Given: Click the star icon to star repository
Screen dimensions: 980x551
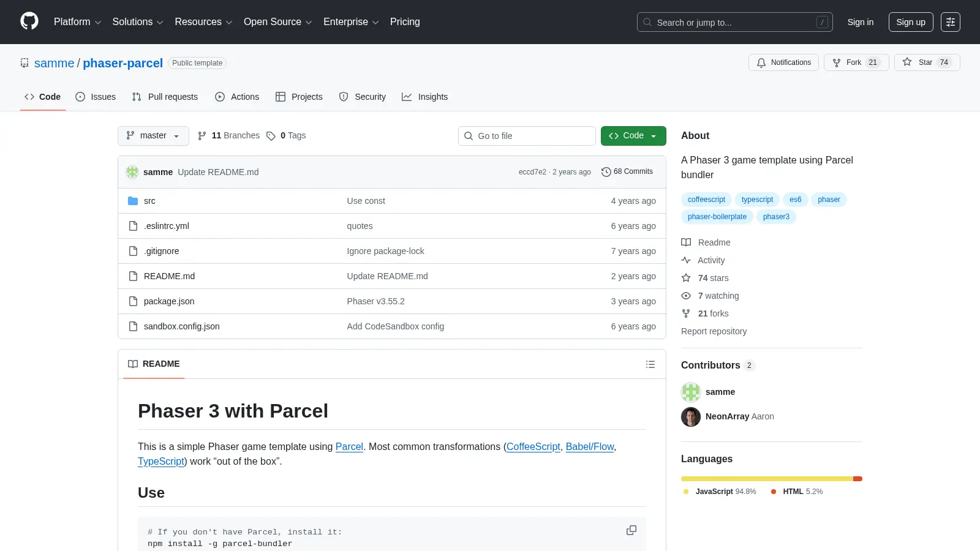Looking at the screenshot, I should (x=907, y=62).
